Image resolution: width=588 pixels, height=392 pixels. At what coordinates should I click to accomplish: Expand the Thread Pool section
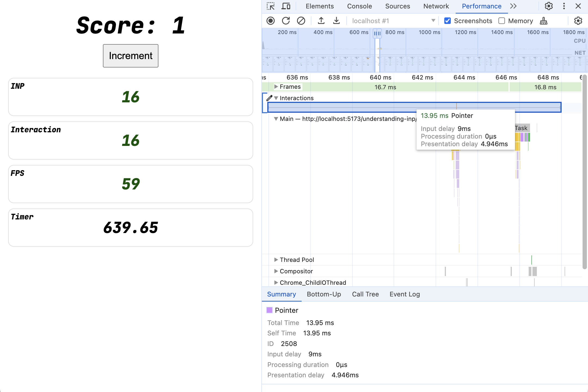[275, 259]
